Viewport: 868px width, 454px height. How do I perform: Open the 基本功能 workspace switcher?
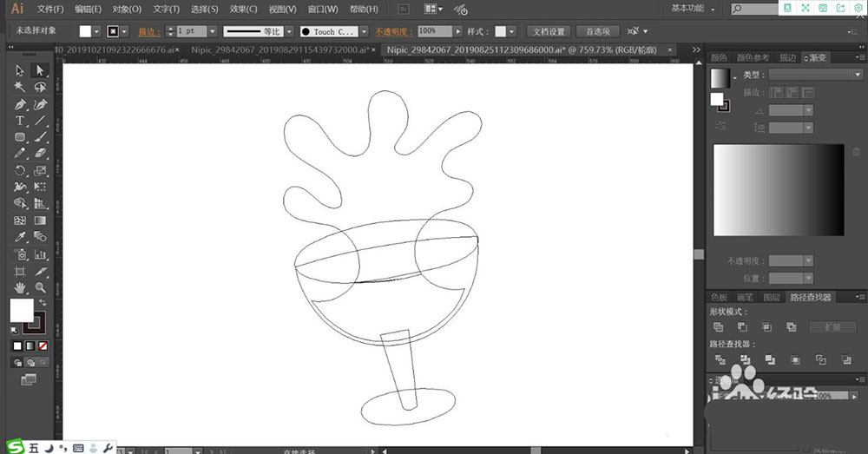tap(693, 9)
